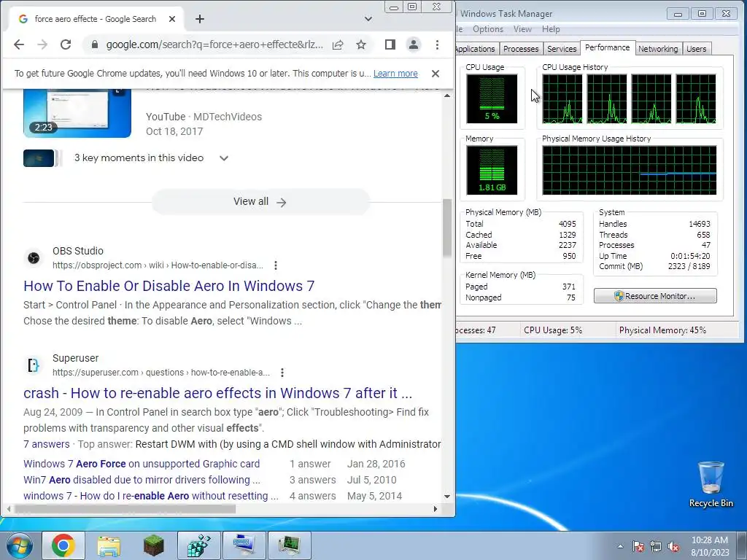Image resolution: width=747 pixels, height=560 pixels.
Task: Click horizontal scrollbar right arrow in Chrome
Action: [x=435, y=508]
